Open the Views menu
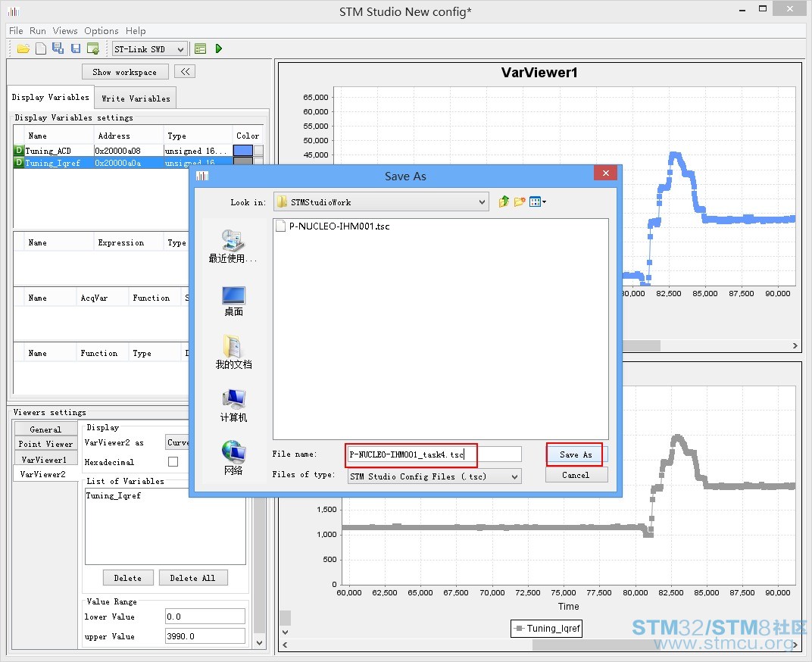The width and height of the screenshot is (812, 662). 64,30
